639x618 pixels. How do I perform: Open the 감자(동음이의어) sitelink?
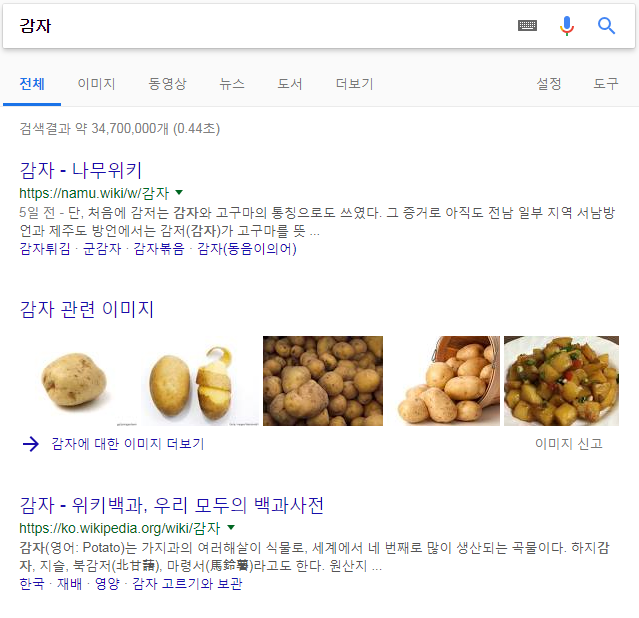247,249
